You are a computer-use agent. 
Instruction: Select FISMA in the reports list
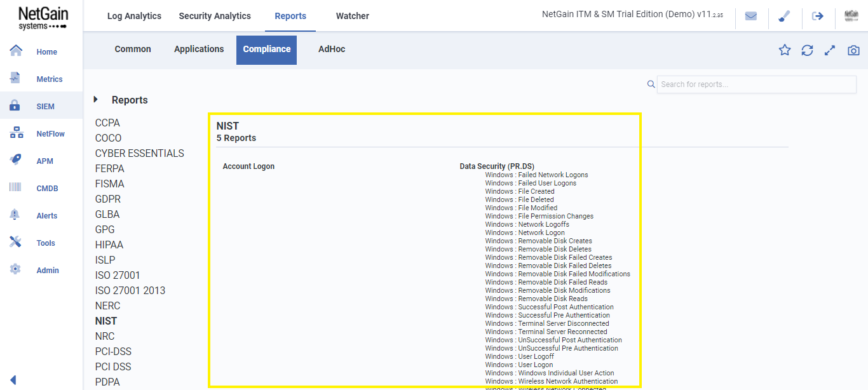[110, 184]
